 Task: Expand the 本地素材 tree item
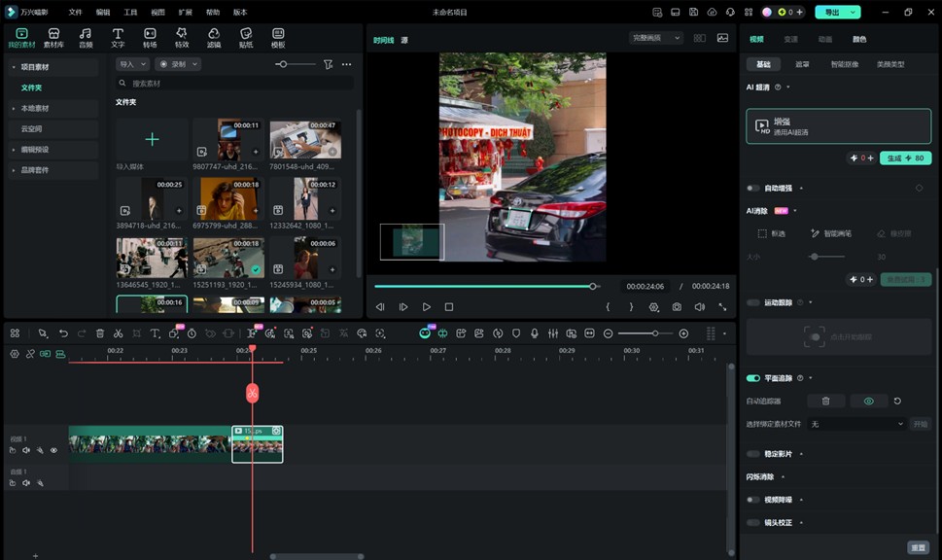click(x=35, y=108)
